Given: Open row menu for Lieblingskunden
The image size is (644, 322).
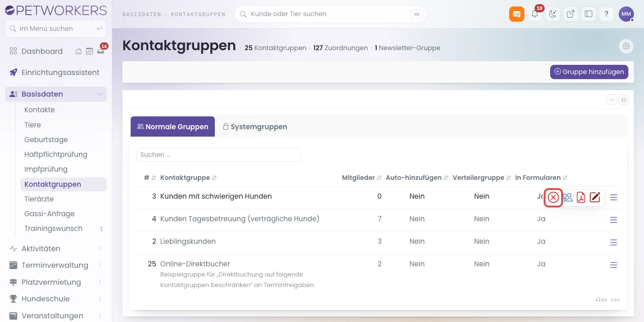Looking at the screenshot, I should (613, 242).
